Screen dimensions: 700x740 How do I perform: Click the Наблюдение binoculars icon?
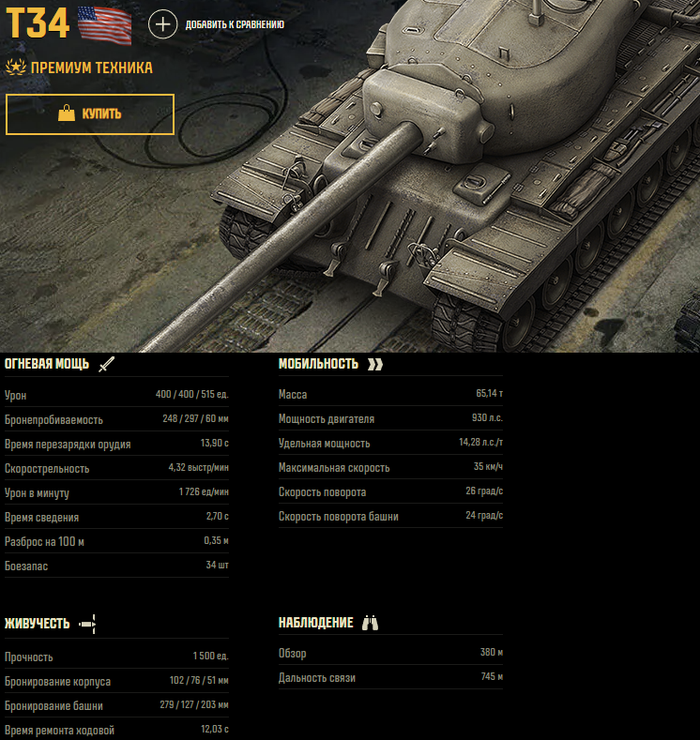tap(370, 623)
